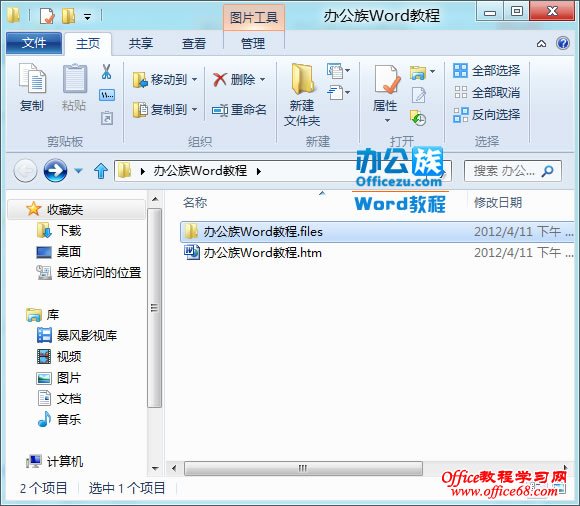Open the File (文件) menu
The image size is (580, 506).
[34, 43]
